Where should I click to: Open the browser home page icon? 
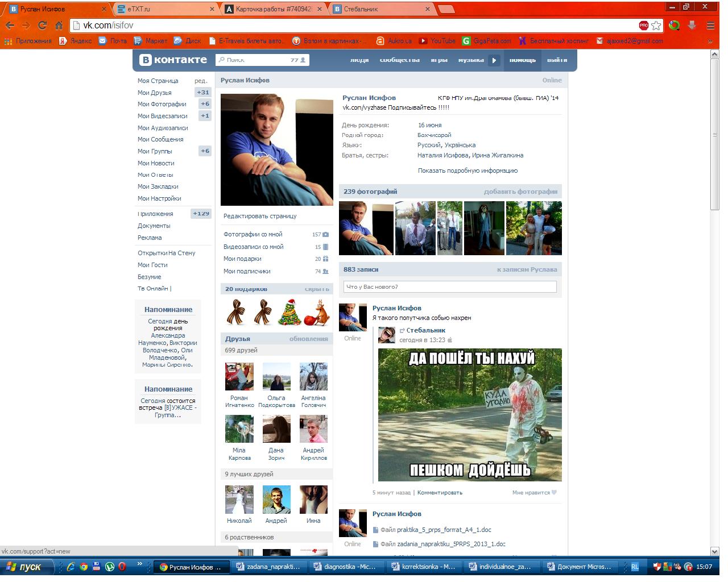59,26
